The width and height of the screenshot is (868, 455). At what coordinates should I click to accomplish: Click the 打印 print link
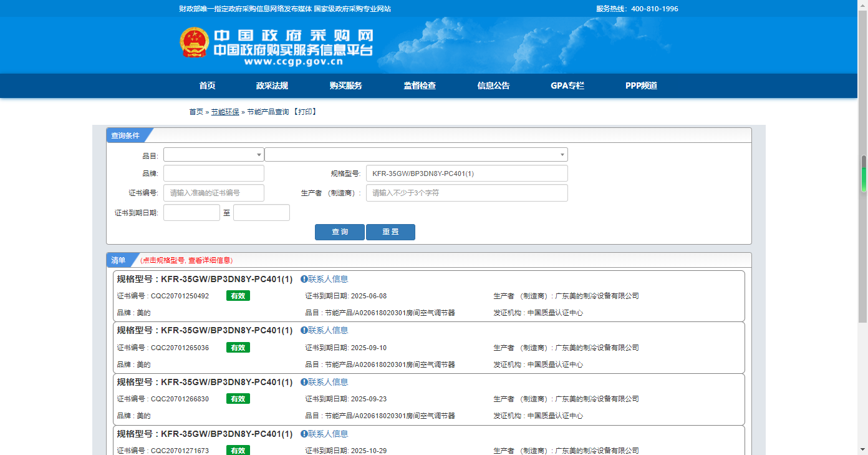point(305,112)
